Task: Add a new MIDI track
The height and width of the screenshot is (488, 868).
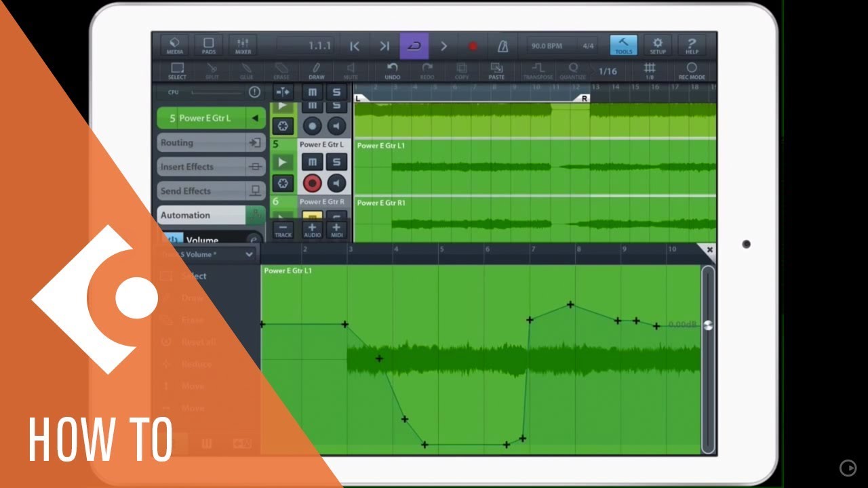Action: coord(336,230)
